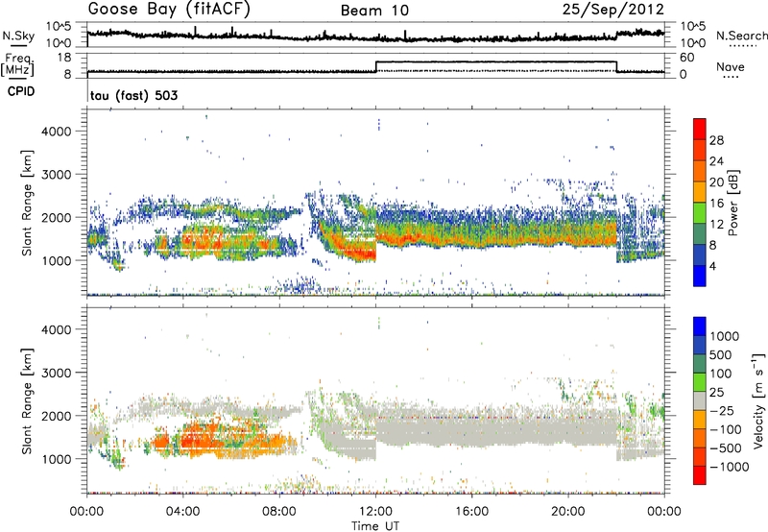Click the solid line sample under "N.Sky"
This screenshot has height=532, width=768.
click(x=18, y=45)
